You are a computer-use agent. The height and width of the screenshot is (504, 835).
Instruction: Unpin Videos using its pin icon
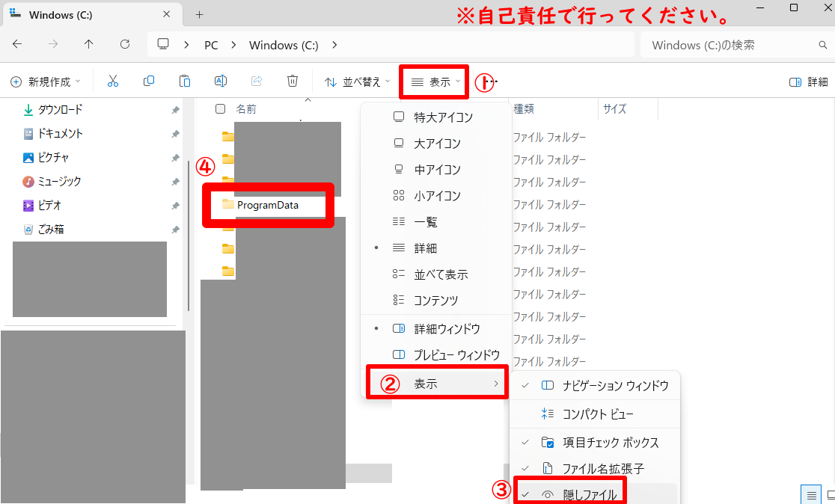pyautogui.click(x=175, y=206)
